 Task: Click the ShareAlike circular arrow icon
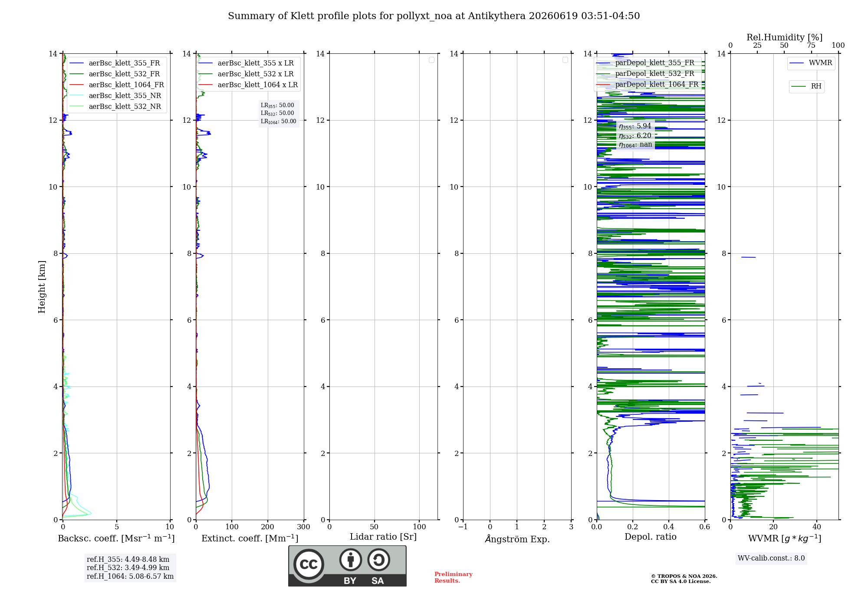tap(379, 560)
